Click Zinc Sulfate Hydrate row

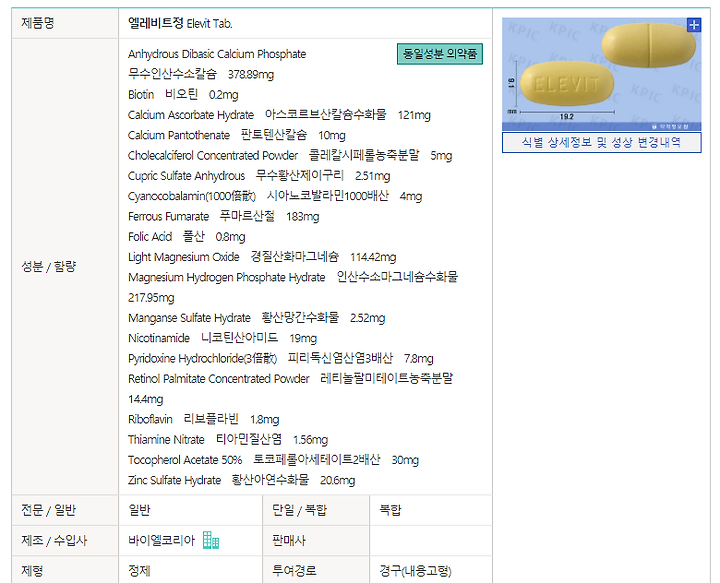[242, 480]
